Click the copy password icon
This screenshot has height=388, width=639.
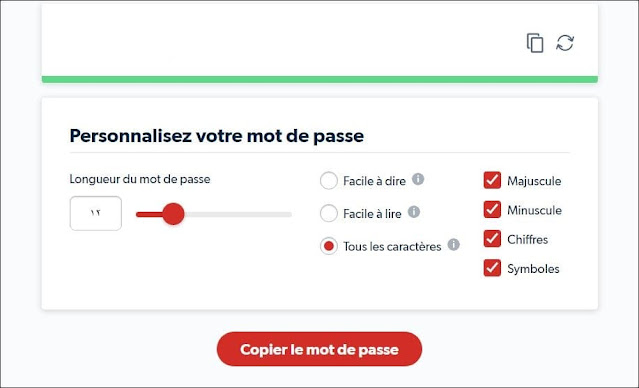click(535, 43)
